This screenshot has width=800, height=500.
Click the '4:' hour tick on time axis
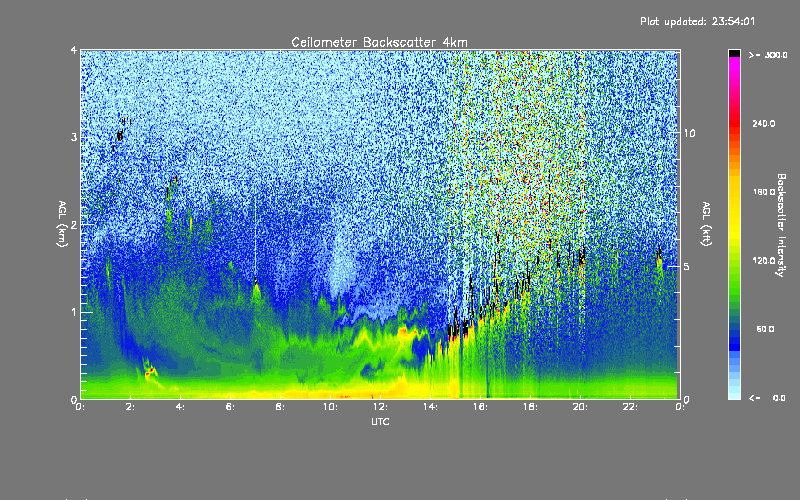tap(180, 407)
